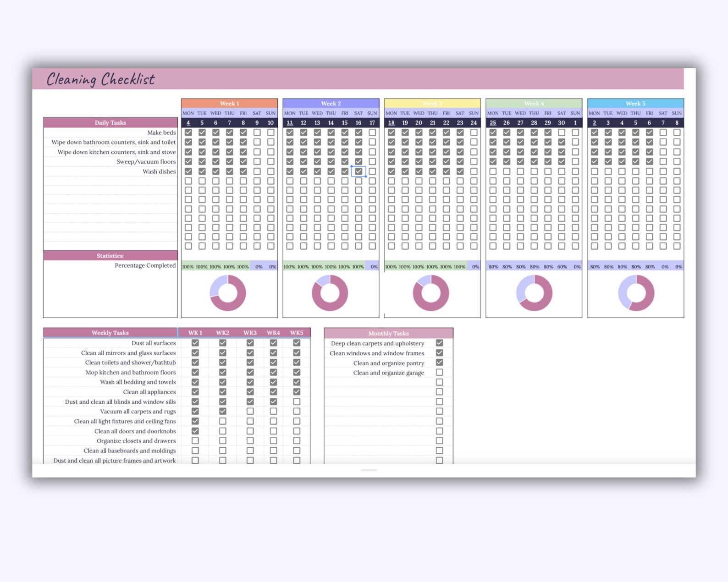Select date cell 25 in Week 4
The height and width of the screenshot is (582, 728).
493,123
